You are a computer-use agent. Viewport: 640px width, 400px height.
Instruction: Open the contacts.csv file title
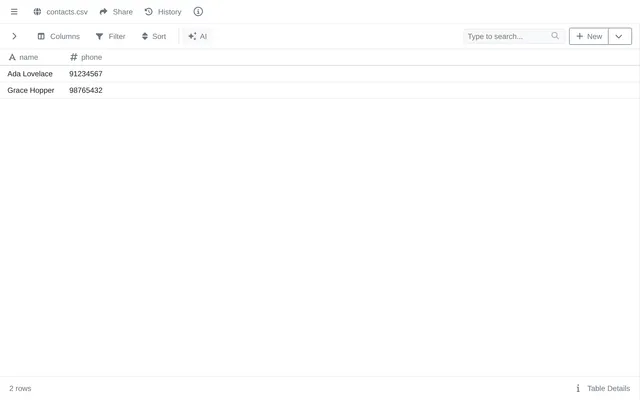click(67, 12)
